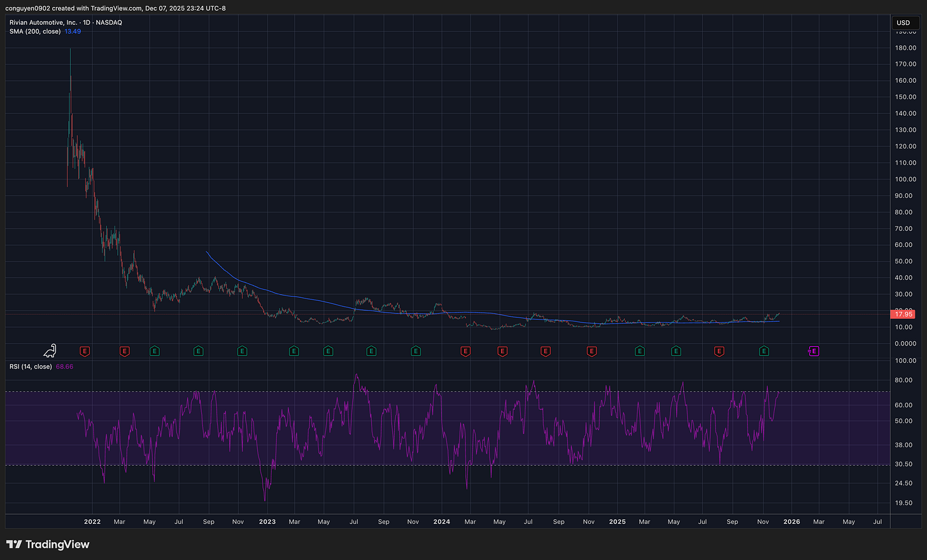Open the red earnings marker near May 2024
This screenshot has height=560, width=927.
502,351
